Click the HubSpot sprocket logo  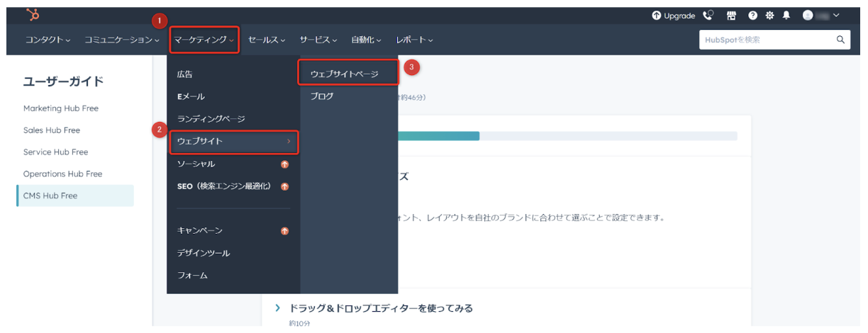coord(33,15)
